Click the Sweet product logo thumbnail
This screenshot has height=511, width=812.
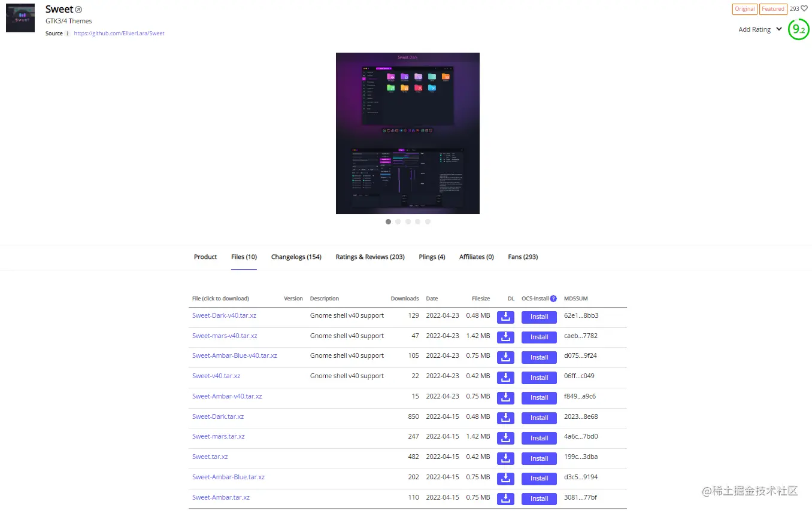coord(20,18)
